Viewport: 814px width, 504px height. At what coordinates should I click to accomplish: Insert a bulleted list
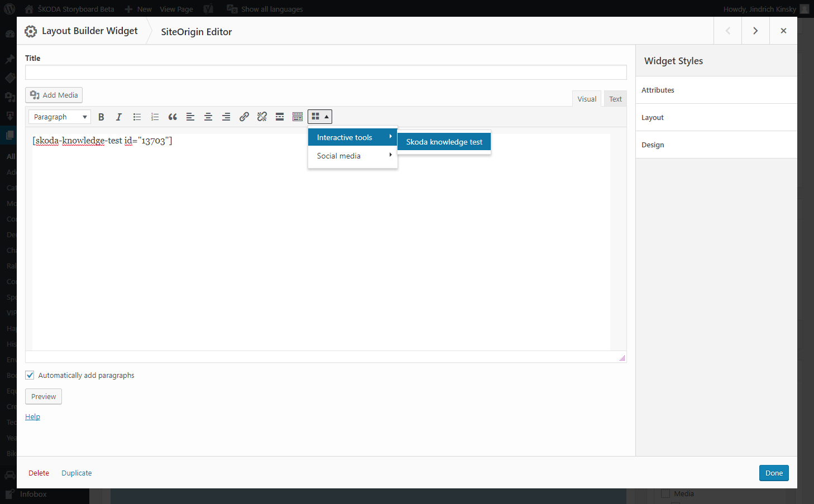click(137, 117)
